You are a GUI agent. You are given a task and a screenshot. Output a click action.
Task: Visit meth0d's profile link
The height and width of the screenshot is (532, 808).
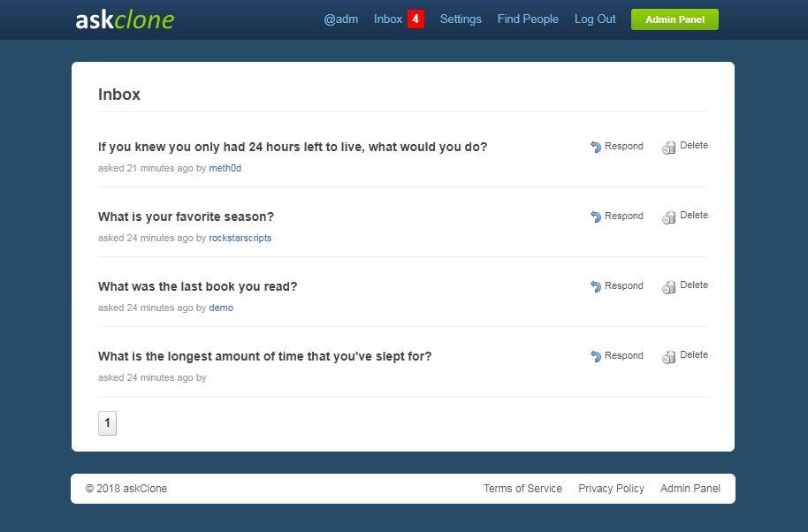click(225, 168)
